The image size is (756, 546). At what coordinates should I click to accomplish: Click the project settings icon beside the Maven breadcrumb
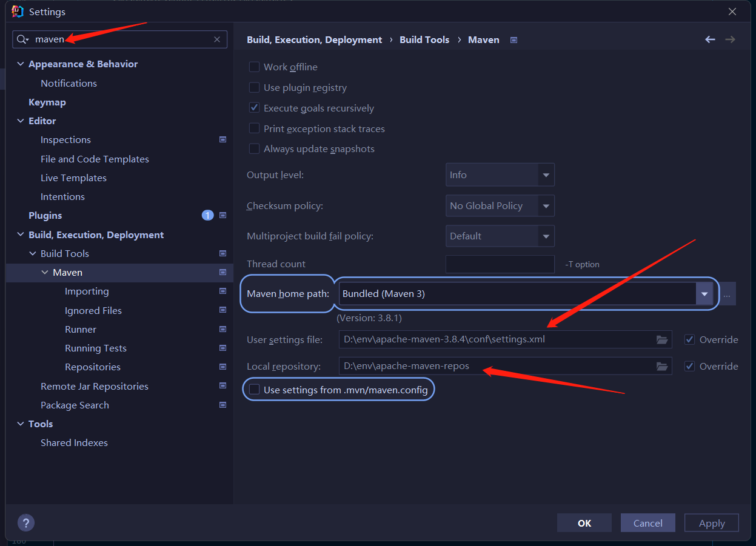[514, 40]
